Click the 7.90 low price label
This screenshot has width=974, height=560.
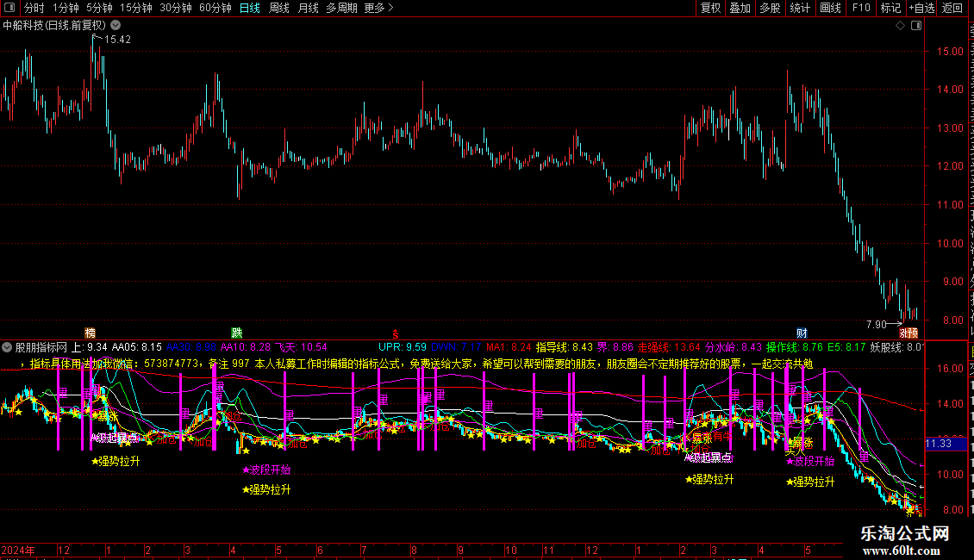click(876, 324)
